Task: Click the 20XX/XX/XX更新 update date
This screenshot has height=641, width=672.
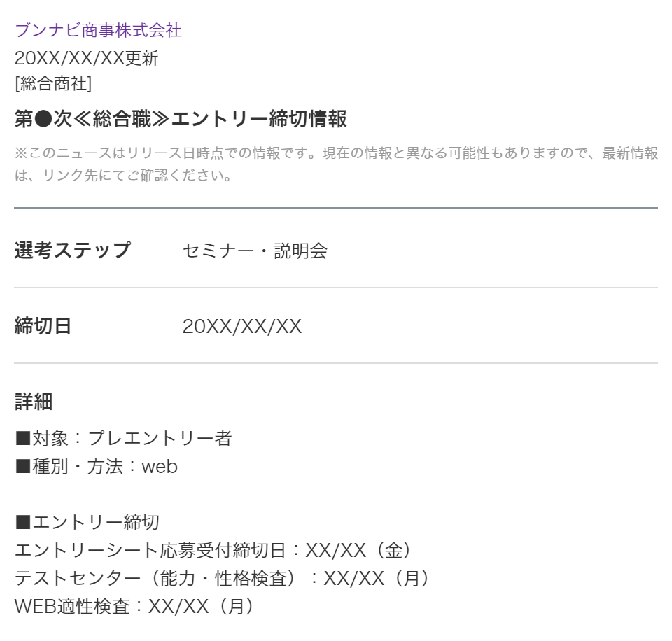Action: click(87, 58)
